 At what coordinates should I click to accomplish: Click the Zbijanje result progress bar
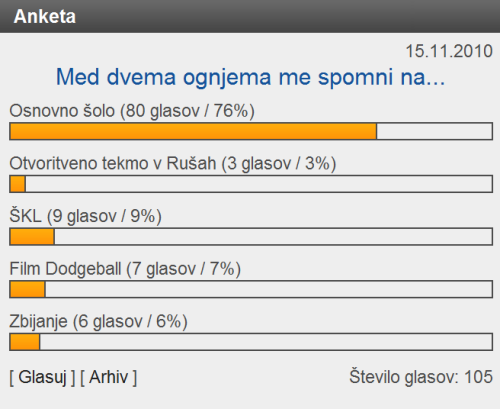coord(251,342)
